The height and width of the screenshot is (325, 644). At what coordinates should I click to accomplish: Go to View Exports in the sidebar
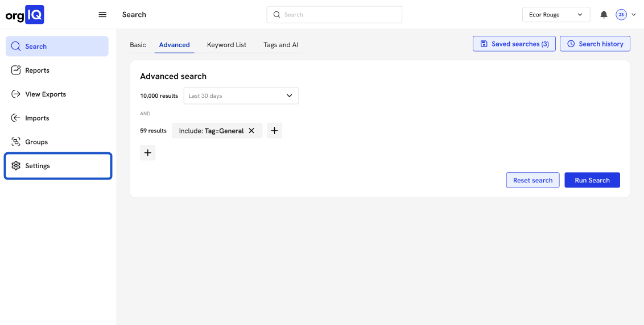[x=46, y=94]
